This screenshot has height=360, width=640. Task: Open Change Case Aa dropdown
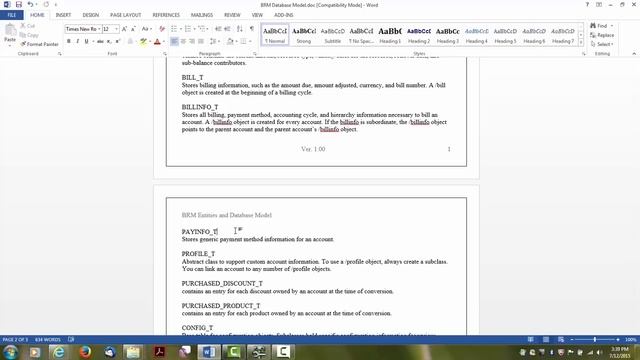coord(147,29)
